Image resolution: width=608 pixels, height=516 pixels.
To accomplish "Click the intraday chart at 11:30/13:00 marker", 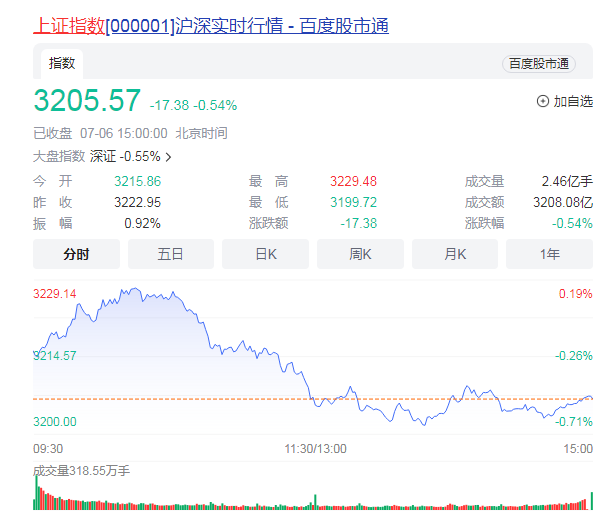I will coord(314,449).
